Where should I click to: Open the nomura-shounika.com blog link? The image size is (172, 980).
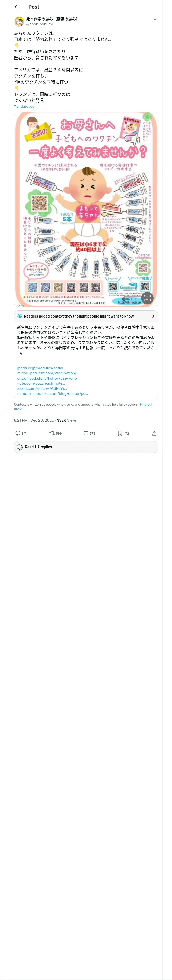point(52,393)
